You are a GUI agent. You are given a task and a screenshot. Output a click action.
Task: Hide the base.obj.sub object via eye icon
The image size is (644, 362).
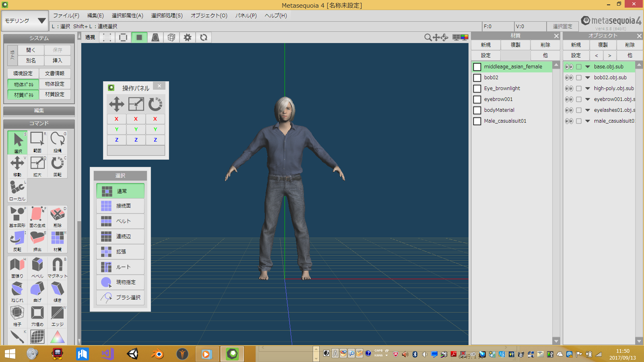(x=569, y=67)
